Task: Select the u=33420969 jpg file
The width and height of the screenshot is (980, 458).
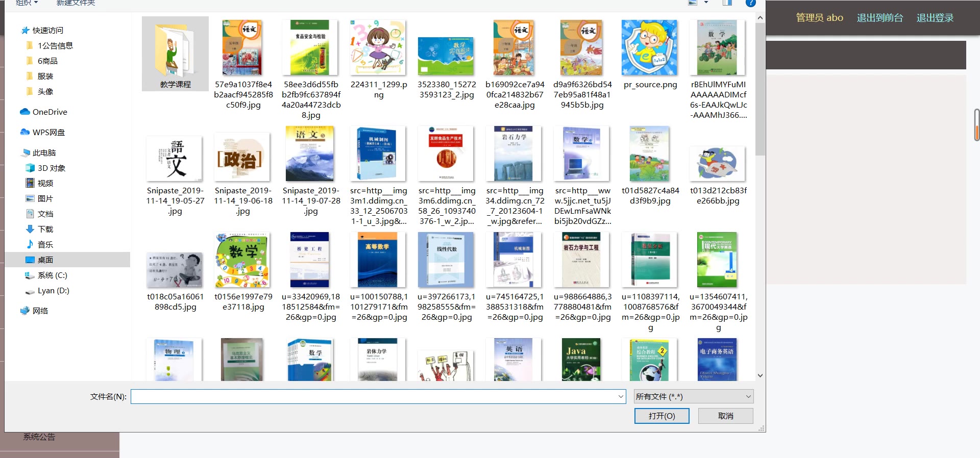Action: (311, 277)
